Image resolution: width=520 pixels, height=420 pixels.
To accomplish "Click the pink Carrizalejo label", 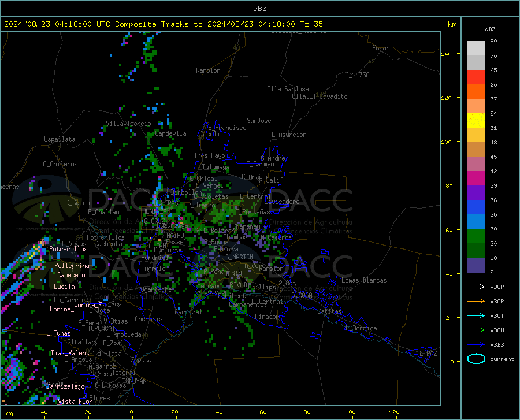I will 65,386.
